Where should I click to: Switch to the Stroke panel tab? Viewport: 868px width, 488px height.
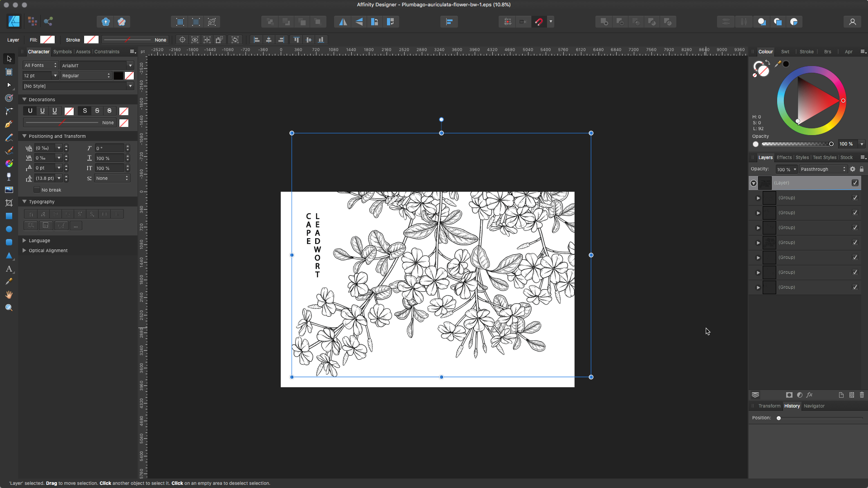[806, 51]
